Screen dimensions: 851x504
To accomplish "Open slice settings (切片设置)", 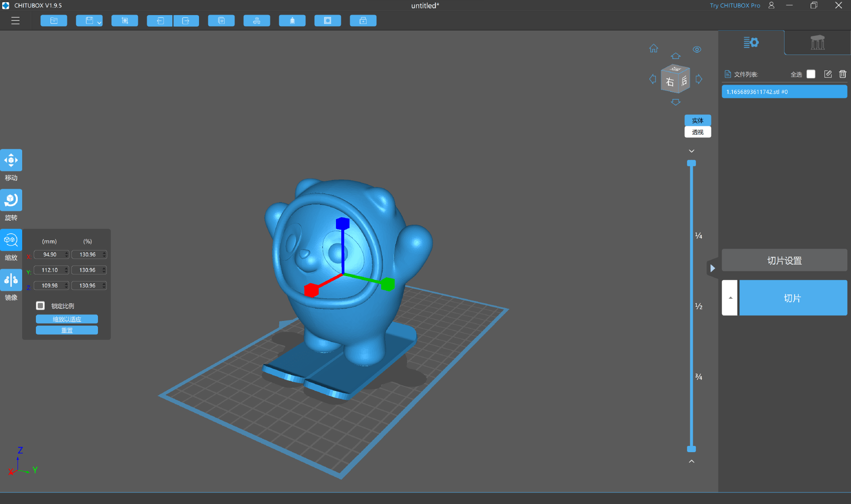I will (x=784, y=260).
